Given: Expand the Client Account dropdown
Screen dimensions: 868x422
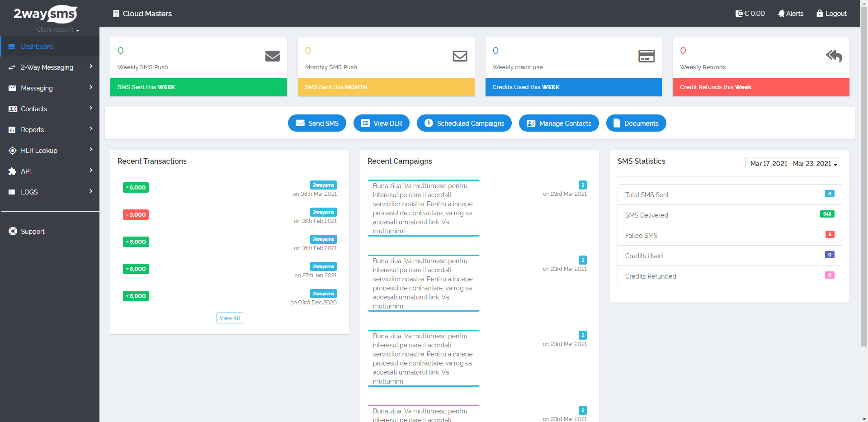Looking at the screenshot, I should [58, 30].
